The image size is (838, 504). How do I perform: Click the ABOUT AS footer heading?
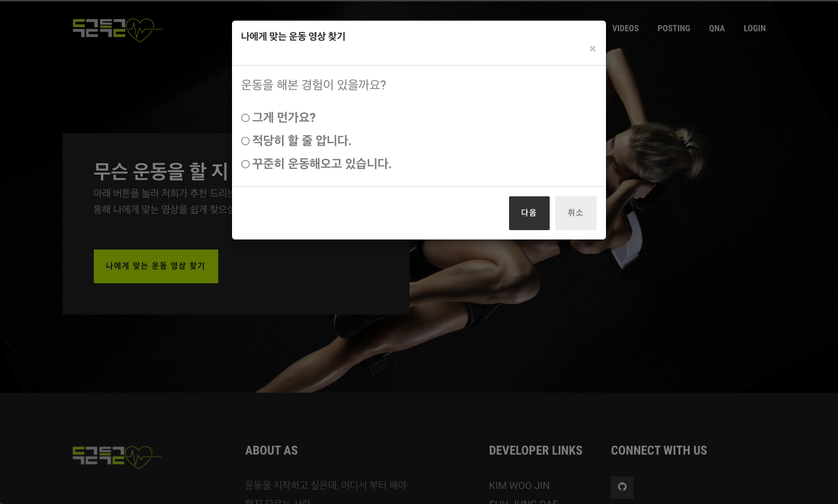[271, 451]
